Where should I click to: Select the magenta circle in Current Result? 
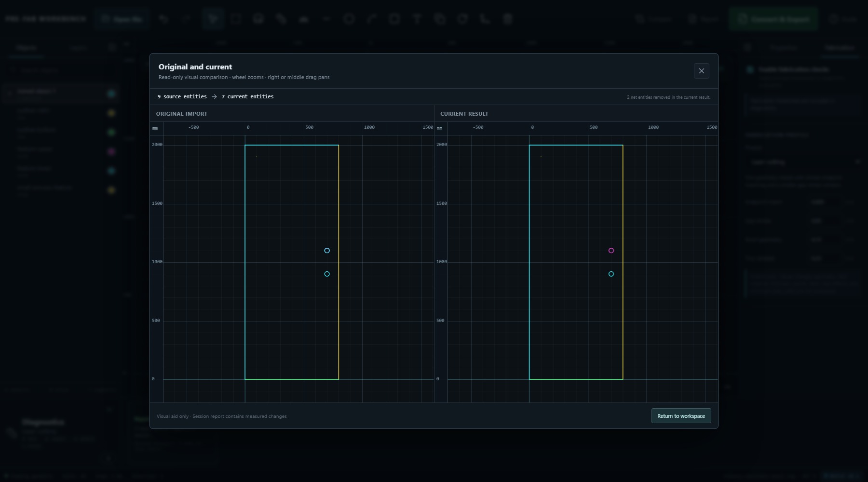click(x=611, y=251)
